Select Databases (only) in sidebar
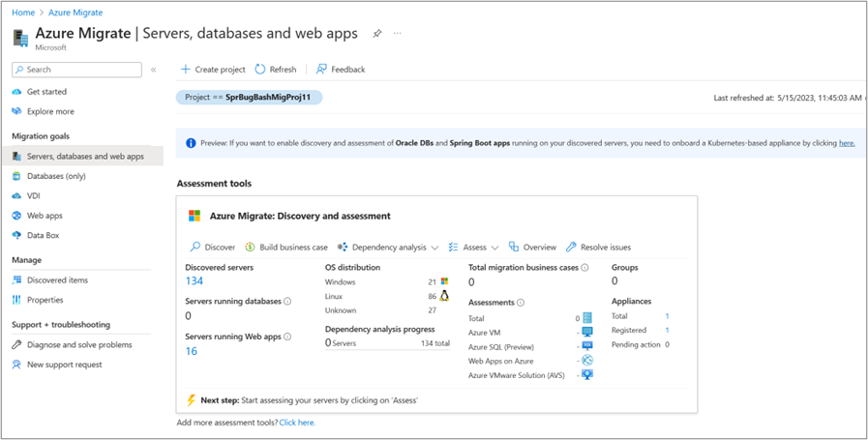Image resolution: width=868 pixels, height=440 pixels. (x=56, y=176)
